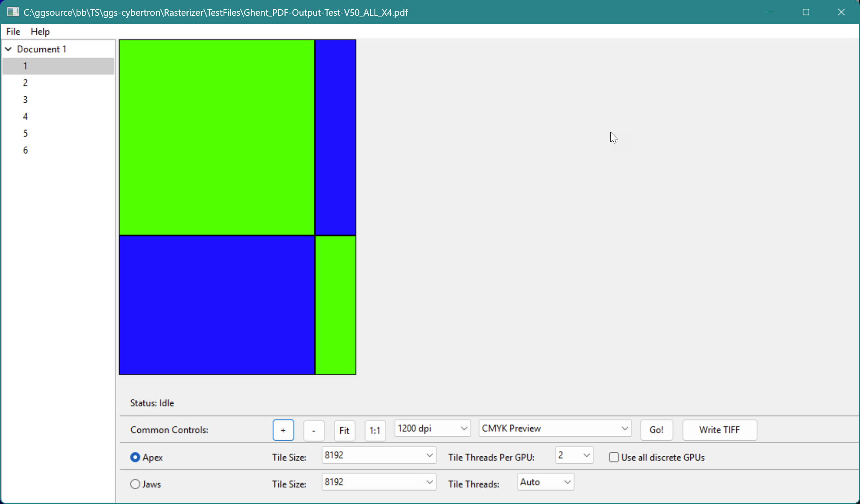Open the Help menu

click(x=40, y=31)
